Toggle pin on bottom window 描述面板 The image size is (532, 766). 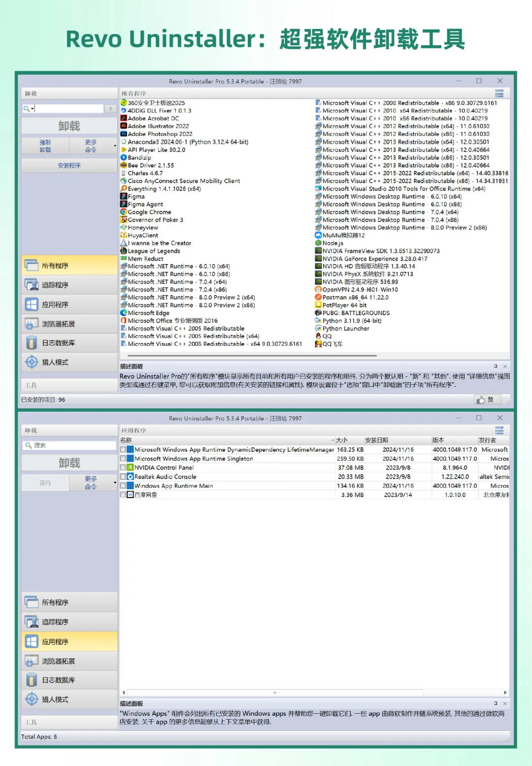pos(496,703)
